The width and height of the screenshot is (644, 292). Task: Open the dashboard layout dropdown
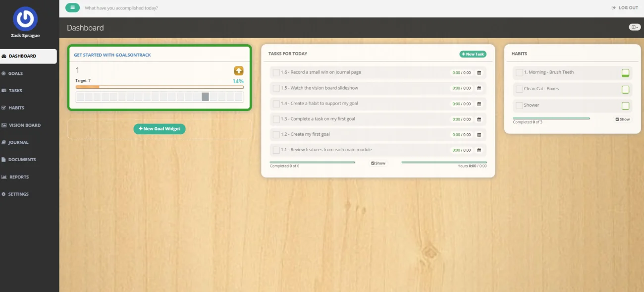click(635, 27)
